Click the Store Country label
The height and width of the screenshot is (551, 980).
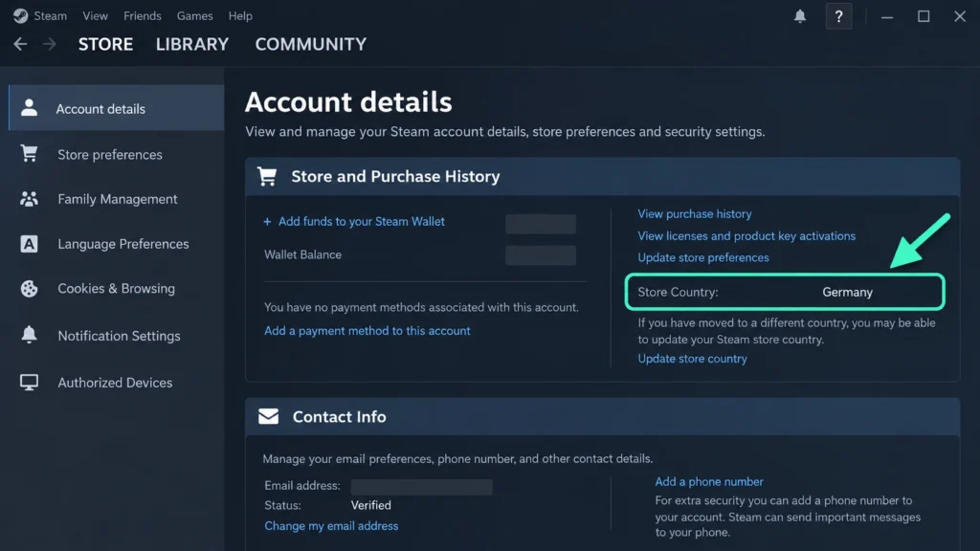pos(678,292)
